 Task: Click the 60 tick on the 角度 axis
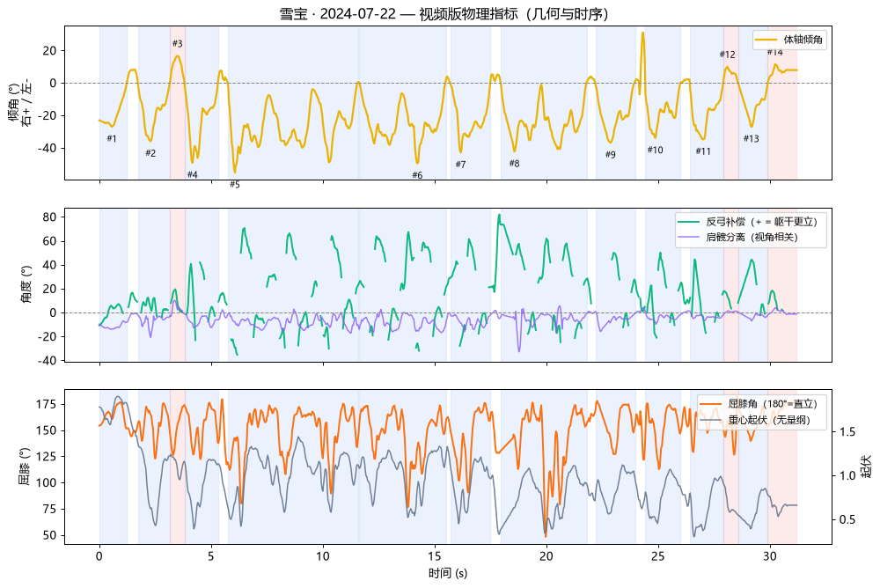click(51, 241)
